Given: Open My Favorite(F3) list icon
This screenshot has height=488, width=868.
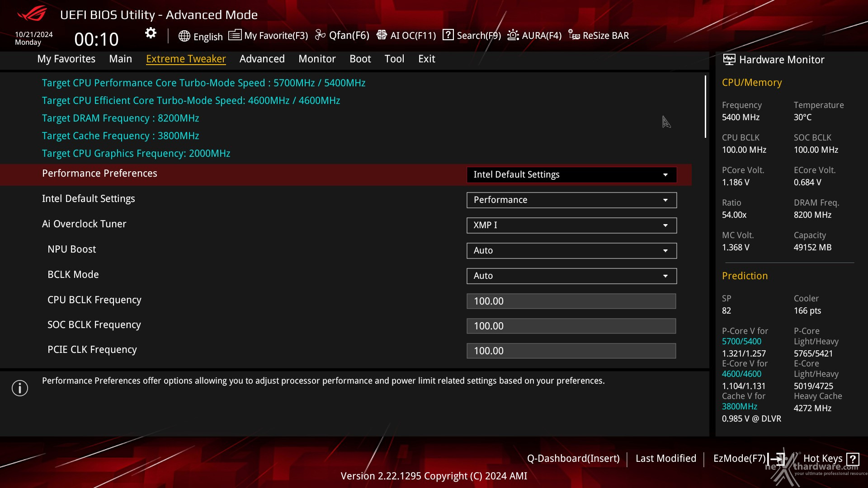Looking at the screenshot, I should point(235,35).
